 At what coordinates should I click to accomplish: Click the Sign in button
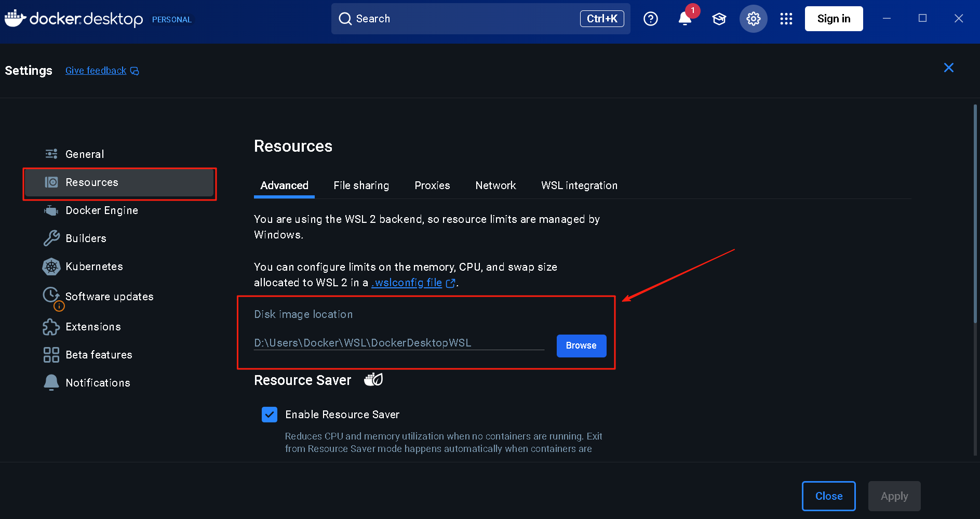click(x=834, y=19)
